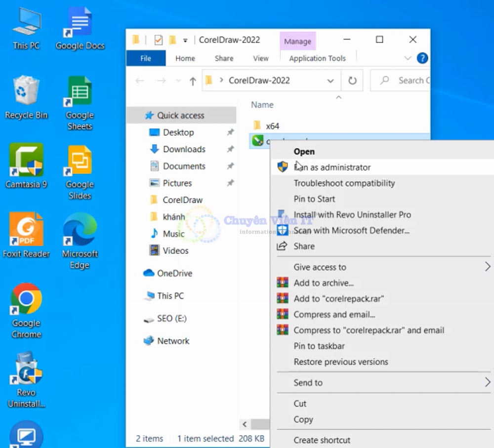Choose Run as administrator from context menu
The height and width of the screenshot is (448, 494).
tap(332, 167)
